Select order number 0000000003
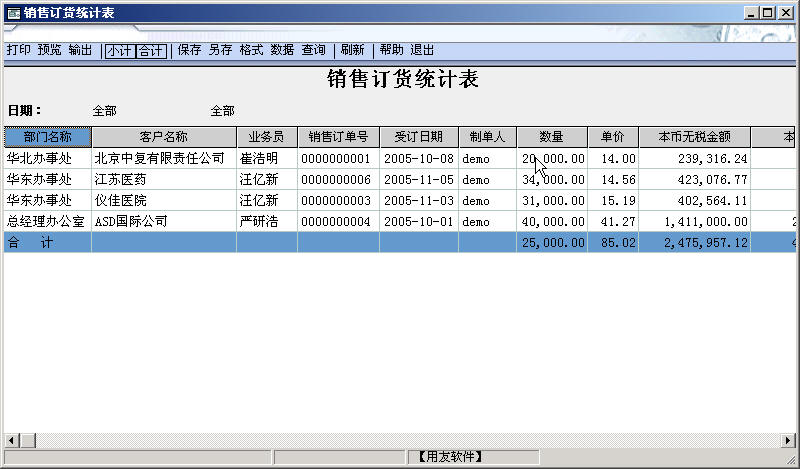Image resolution: width=800 pixels, height=469 pixels. click(x=338, y=201)
